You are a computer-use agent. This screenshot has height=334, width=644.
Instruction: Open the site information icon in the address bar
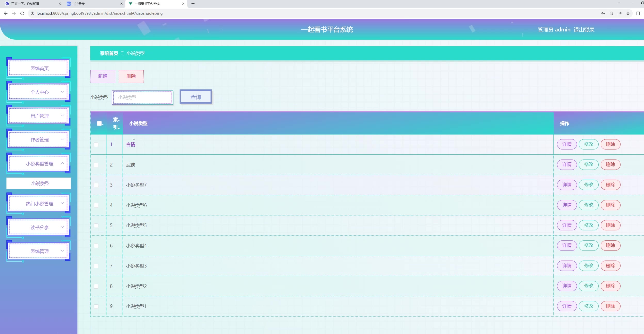(33, 13)
